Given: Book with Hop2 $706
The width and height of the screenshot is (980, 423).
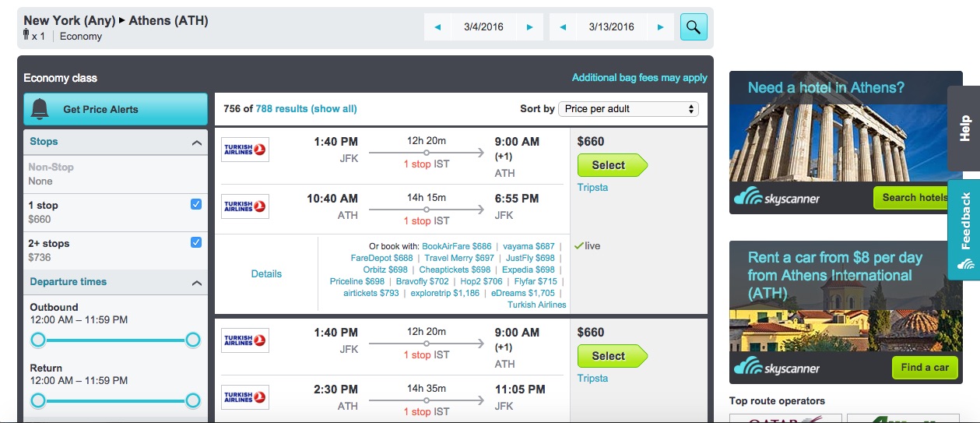Looking at the screenshot, I should tap(482, 281).
